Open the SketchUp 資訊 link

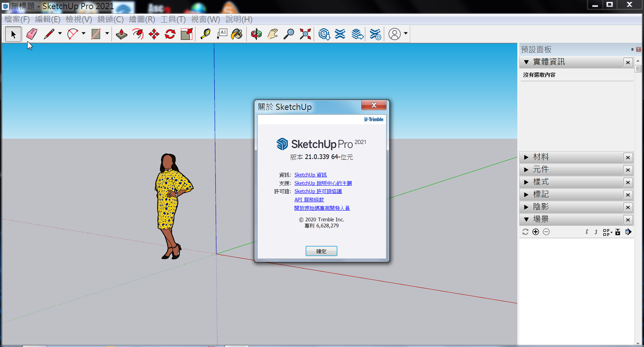click(x=311, y=175)
